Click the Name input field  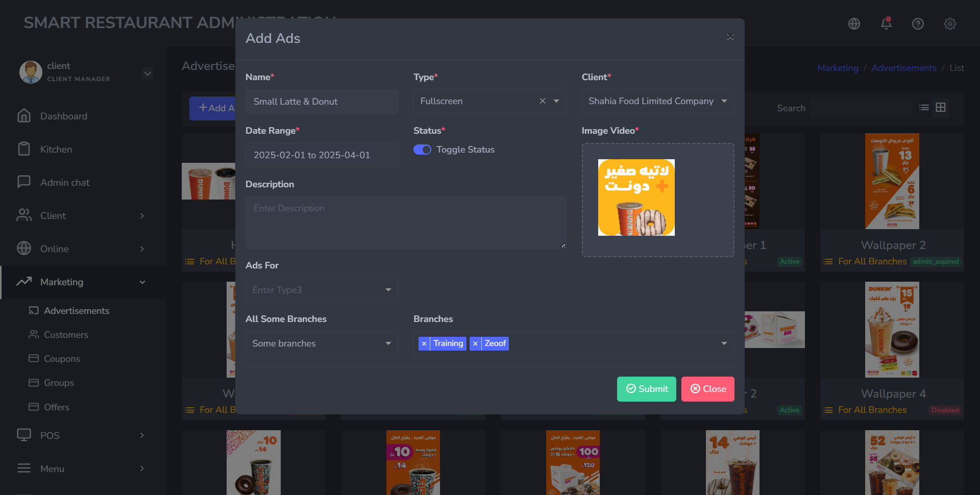click(x=322, y=102)
